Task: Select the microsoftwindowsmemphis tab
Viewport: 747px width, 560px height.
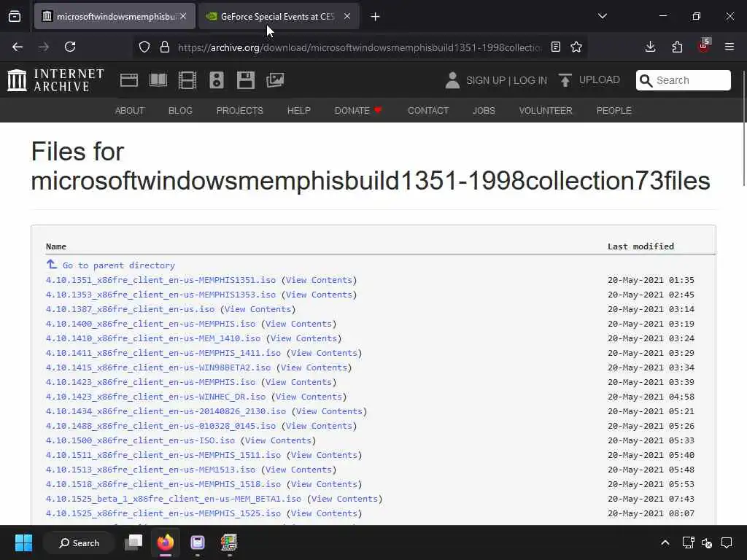Action: coord(115,17)
